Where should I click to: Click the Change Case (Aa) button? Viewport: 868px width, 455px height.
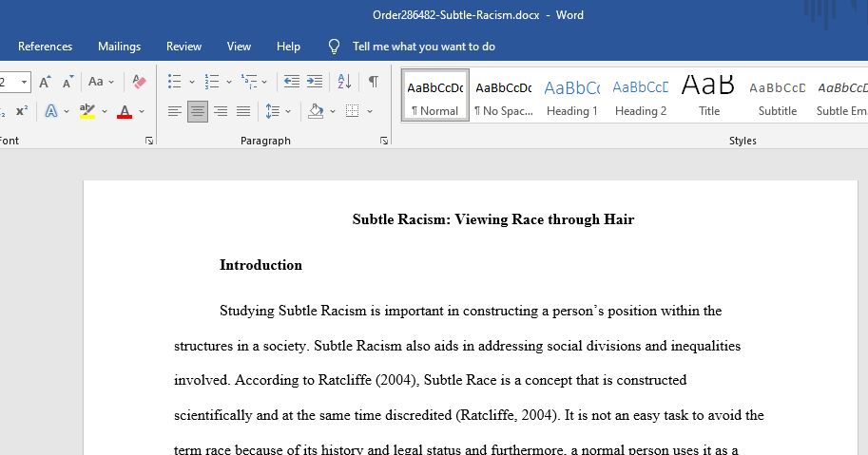click(x=95, y=82)
